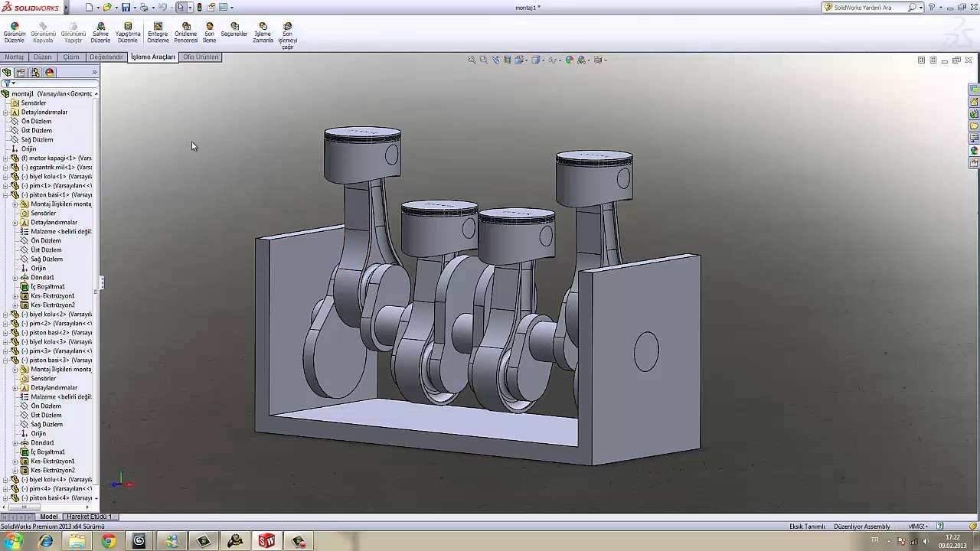Screen dimensions: 980x551
Task: Select the Model tab at bottom
Action: (49, 517)
